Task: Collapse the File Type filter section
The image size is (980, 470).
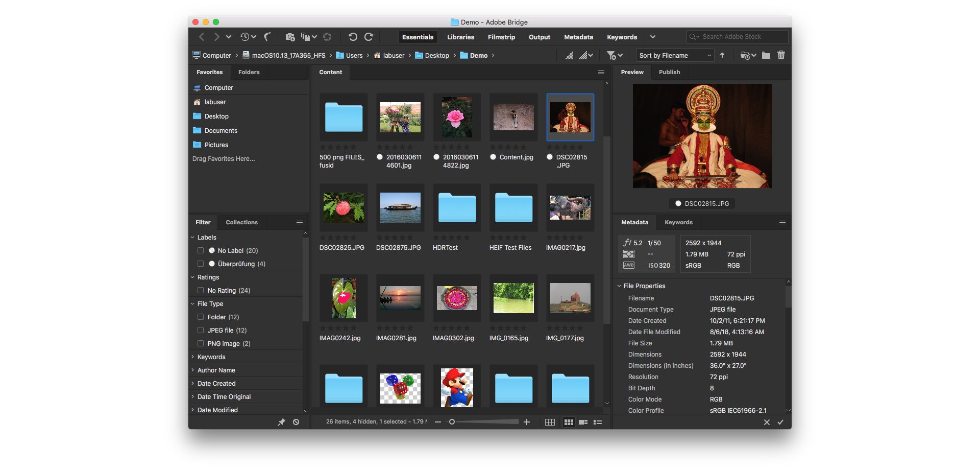Action: (x=192, y=303)
